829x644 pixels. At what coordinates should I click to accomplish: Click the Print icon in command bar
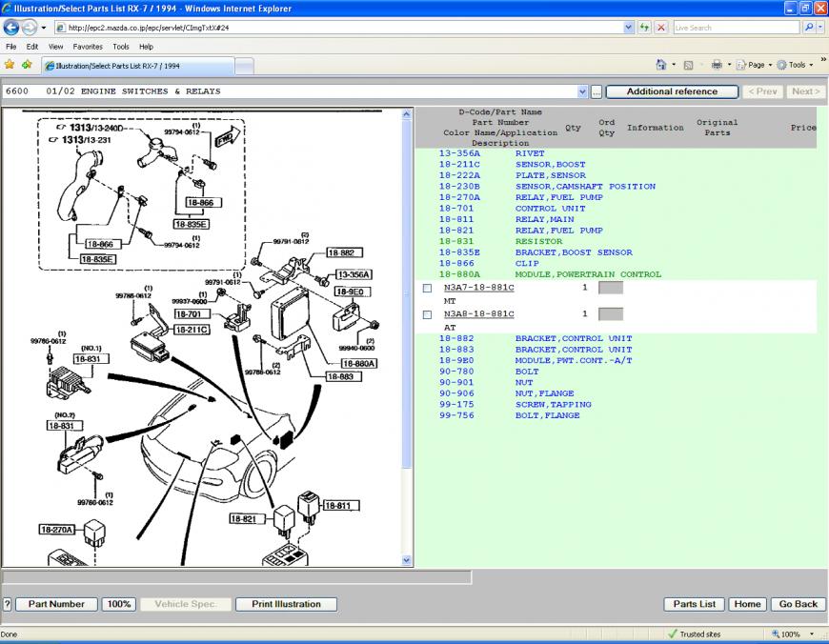tap(717, 65)
